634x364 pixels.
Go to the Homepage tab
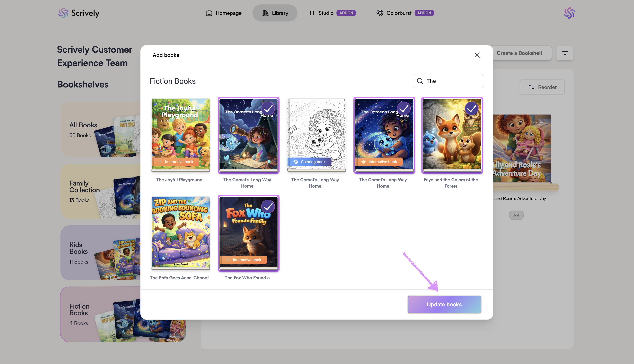point(224,13)
